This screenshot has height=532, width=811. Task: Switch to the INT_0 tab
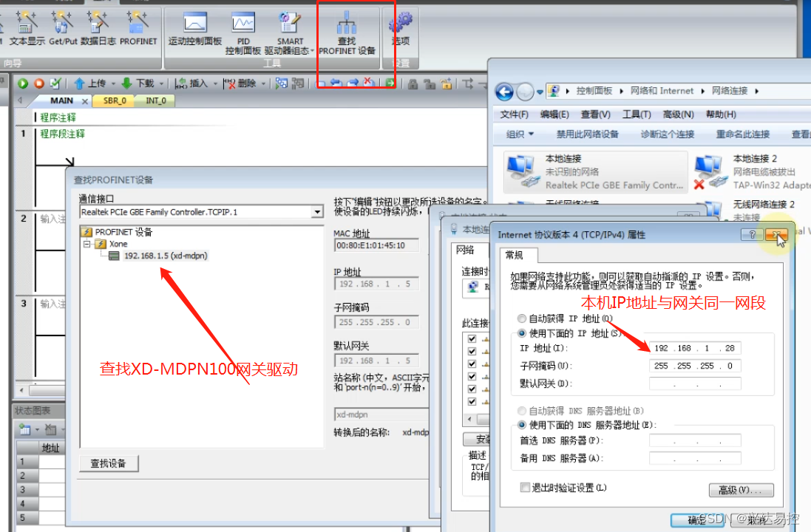(x=156, y=100)
